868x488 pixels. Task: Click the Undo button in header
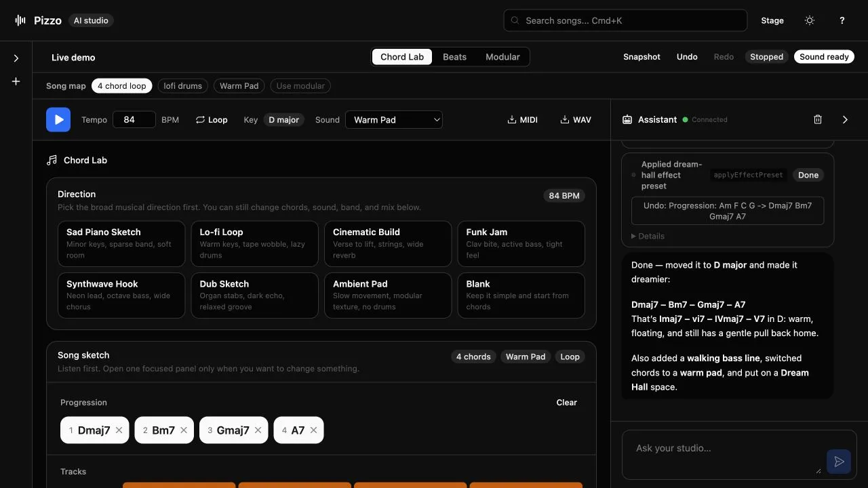tap(687, 57)
